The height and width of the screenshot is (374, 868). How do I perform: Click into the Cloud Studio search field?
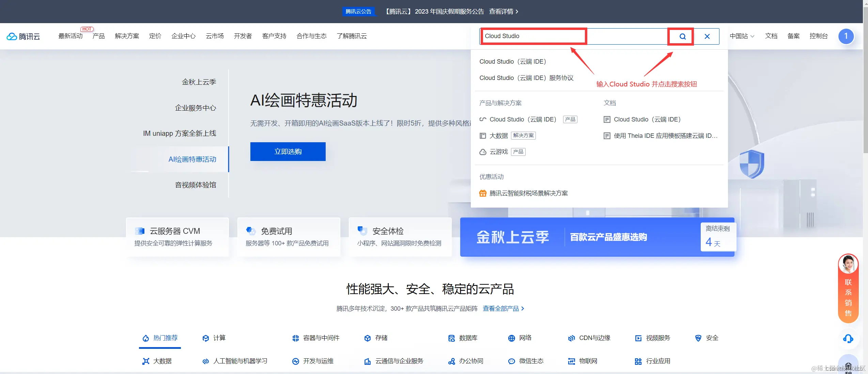tap(533, 36)
